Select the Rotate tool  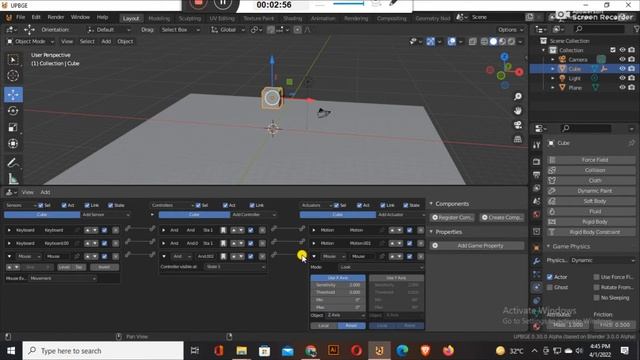pos(13,111)
